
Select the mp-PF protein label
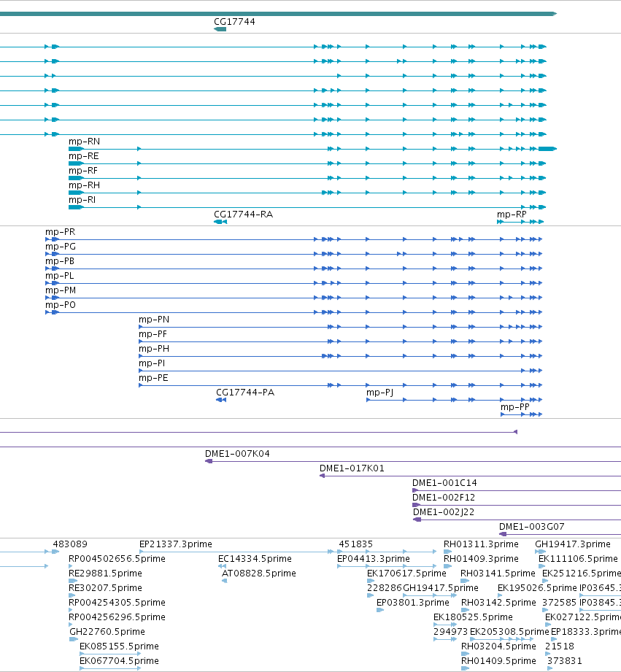pos(153,334)
